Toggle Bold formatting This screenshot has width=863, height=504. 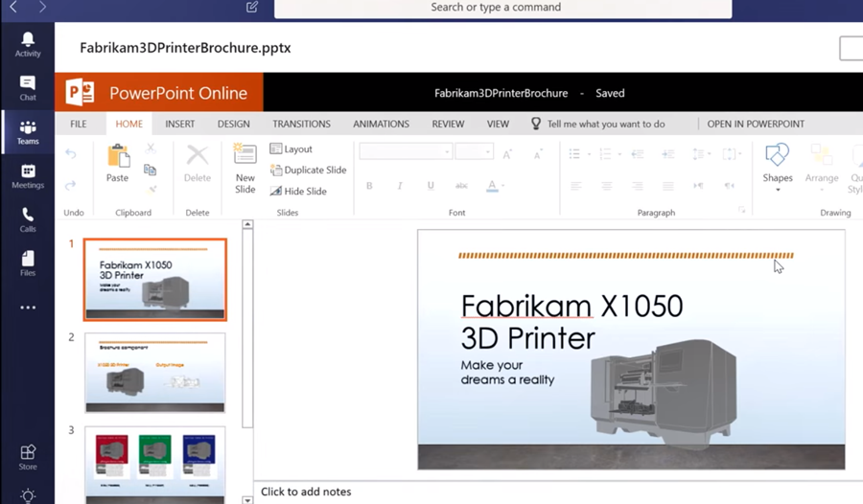369,186
